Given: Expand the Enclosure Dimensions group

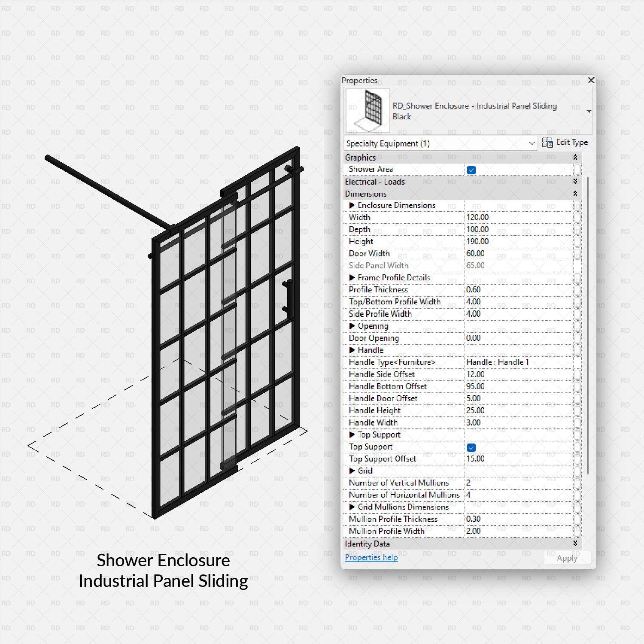Looking at the screenshot, I should click(352, 205).
